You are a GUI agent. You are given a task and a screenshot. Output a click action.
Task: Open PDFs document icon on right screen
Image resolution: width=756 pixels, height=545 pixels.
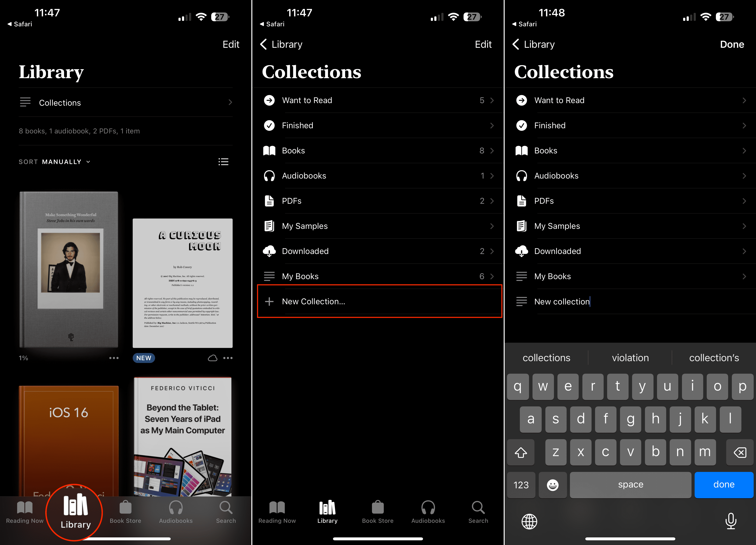click(522, 201)
